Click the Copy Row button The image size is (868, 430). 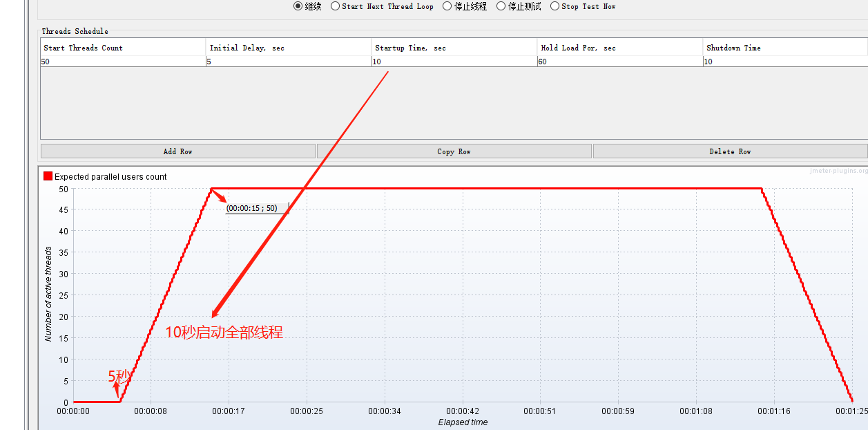(454, 151)
